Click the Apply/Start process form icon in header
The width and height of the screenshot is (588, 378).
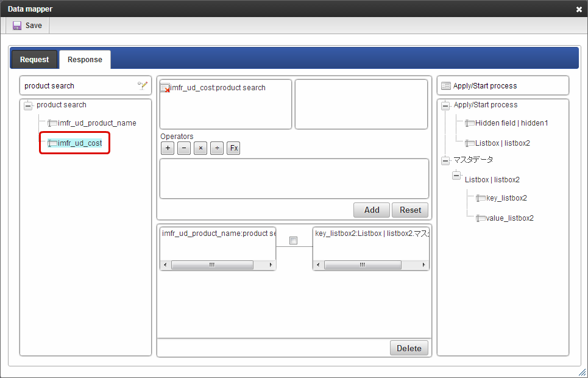[446, 86]
